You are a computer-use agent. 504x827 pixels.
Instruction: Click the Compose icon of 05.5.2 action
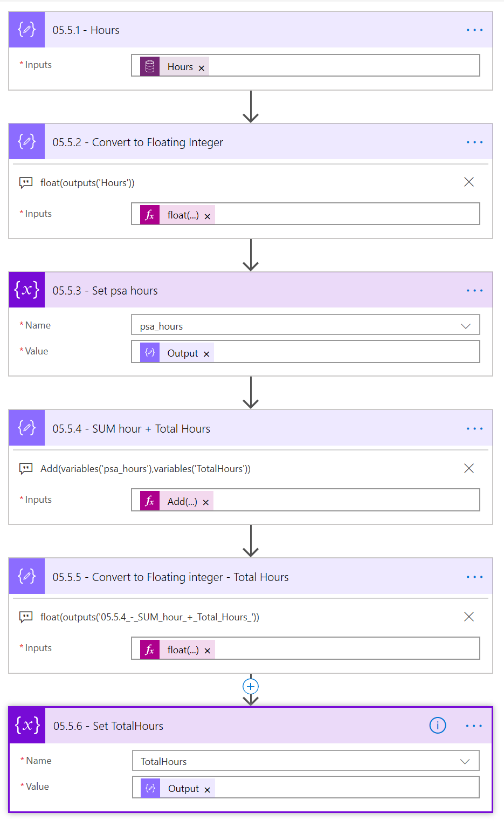27,142
